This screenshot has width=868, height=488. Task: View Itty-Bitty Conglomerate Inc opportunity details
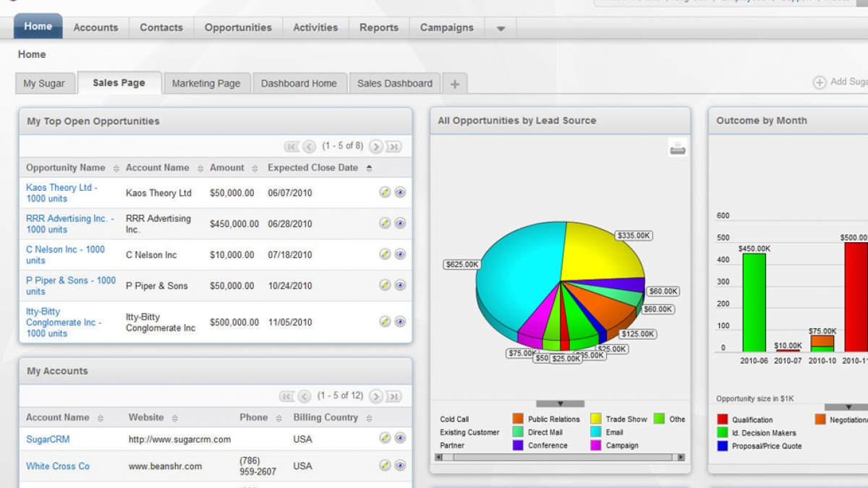400,322
